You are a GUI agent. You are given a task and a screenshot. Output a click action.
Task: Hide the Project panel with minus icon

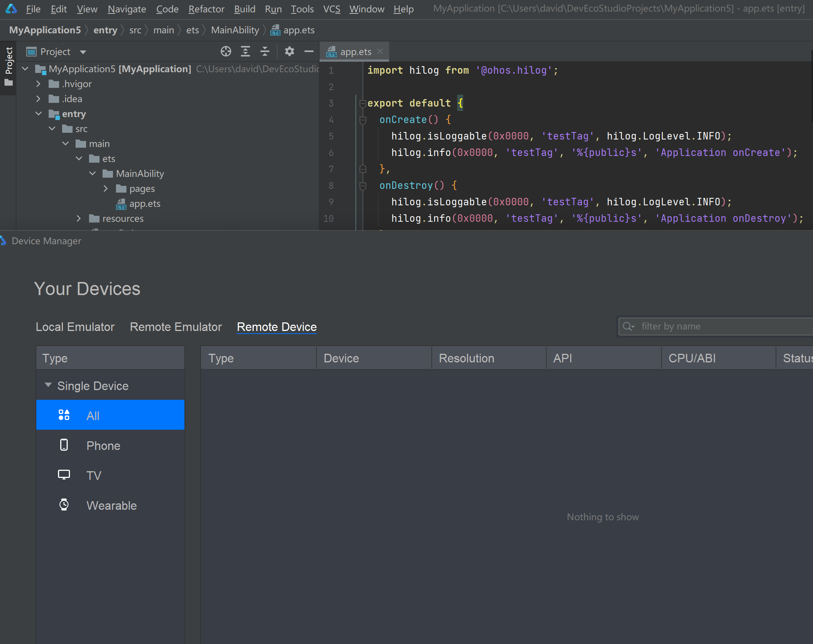(x=309, y=51)
